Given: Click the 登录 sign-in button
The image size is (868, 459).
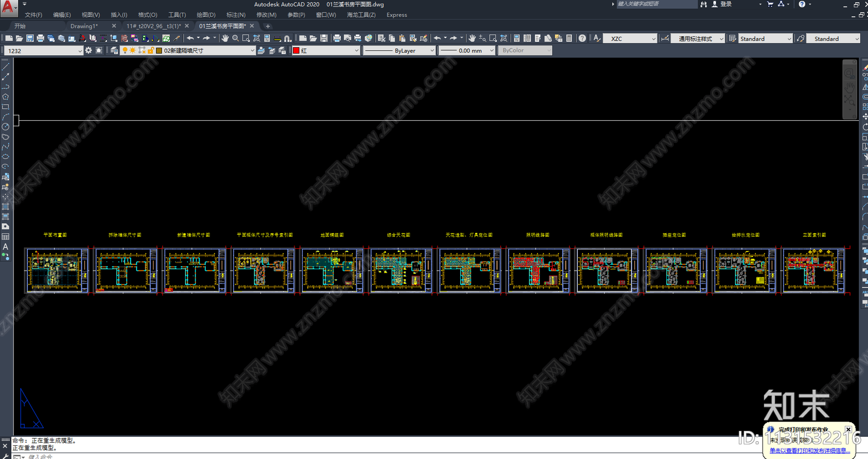Looking at the screenshot, I should pos(722,4).
